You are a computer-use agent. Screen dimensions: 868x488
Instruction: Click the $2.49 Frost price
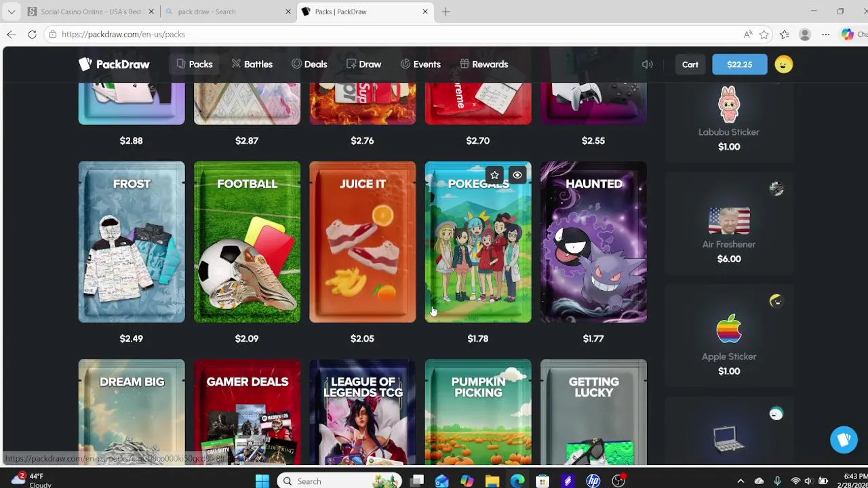[132, 338]
